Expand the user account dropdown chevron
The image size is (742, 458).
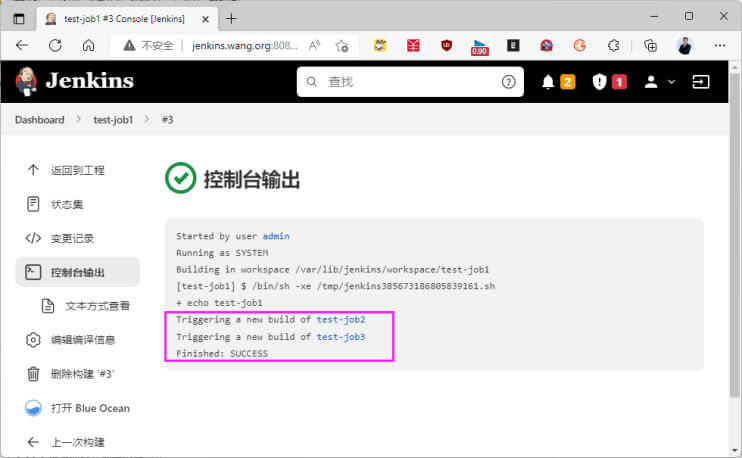click(671, 82)
